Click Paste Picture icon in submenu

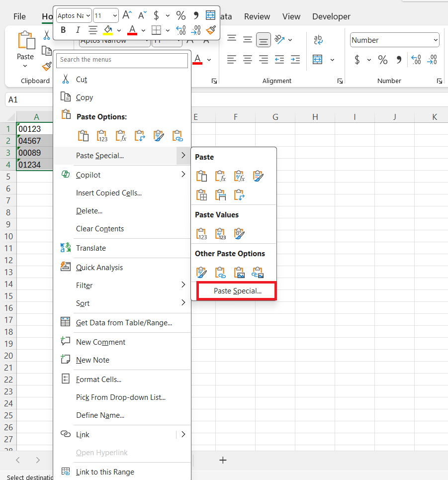239,272
